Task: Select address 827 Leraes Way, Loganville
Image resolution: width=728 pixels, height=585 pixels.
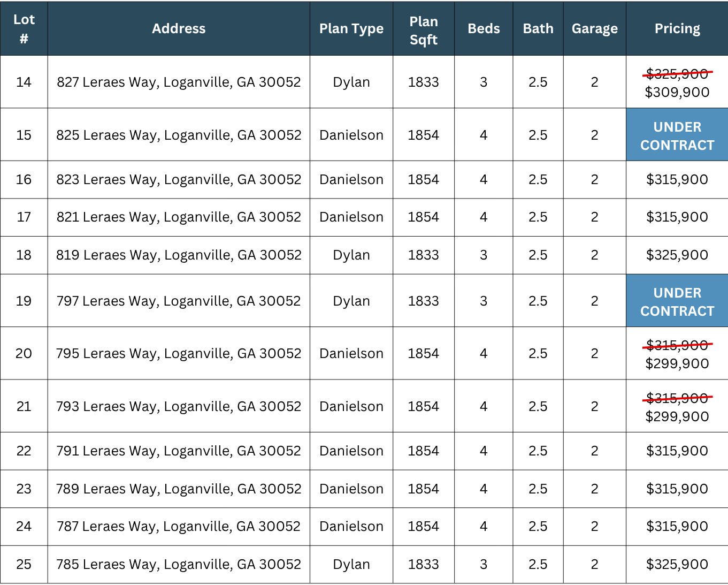Action: pyautogui.click(x=179, y=82)
